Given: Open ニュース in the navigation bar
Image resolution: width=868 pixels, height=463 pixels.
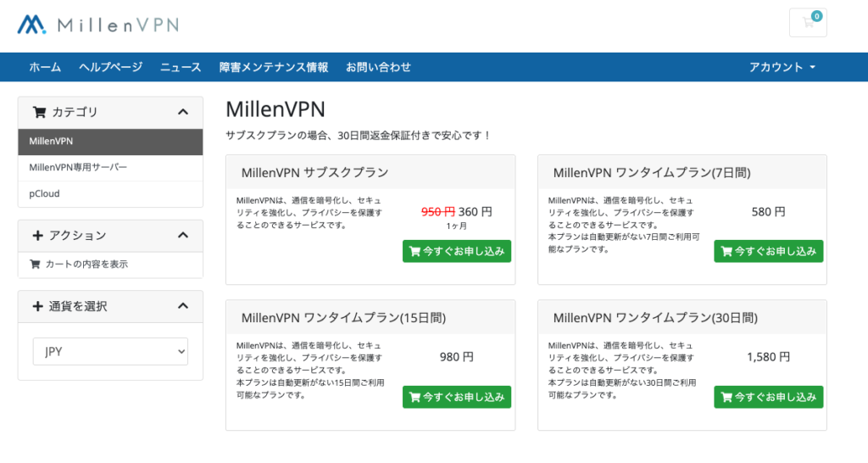Looking at the screenshot, I should [x=181, y=67].
